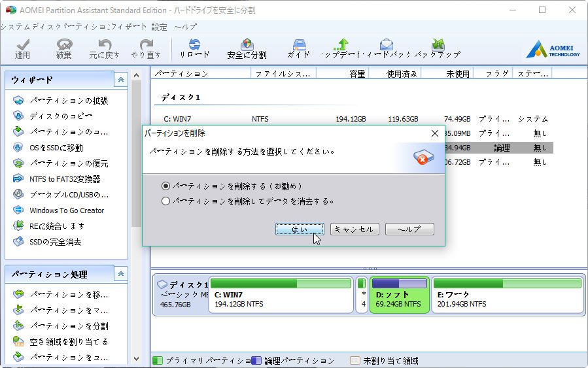Open the ガイド (Guide) toolbar icon
This screenshot has width=588, height=368.
coord(300,44)
